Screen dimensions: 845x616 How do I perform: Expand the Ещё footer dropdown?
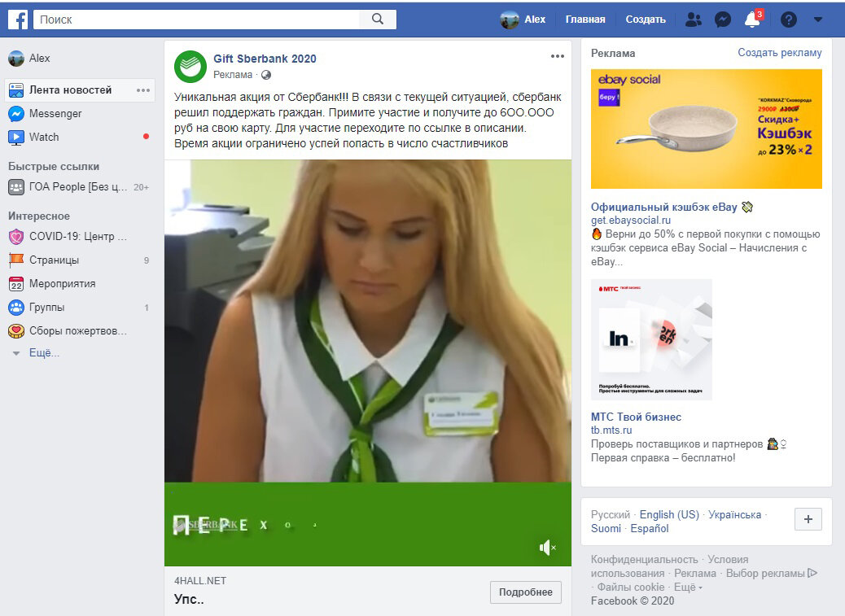(x=688, y=588)
